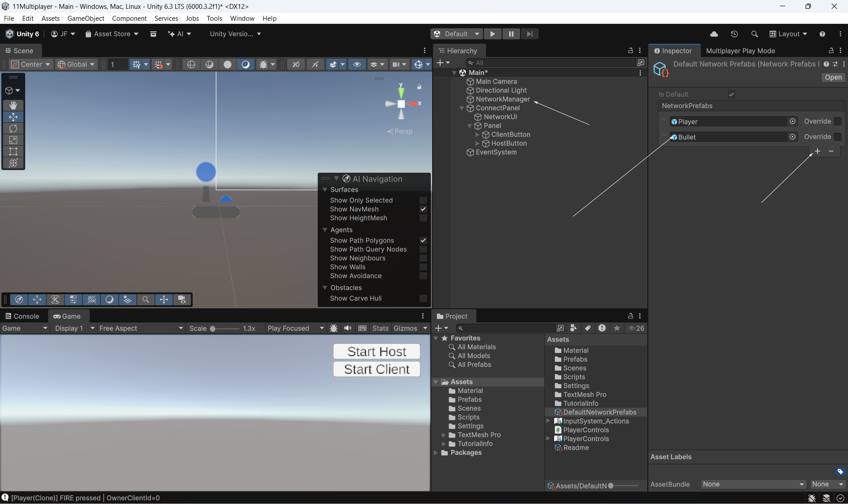Click the Open button in Inspector

tap(833, 77)
